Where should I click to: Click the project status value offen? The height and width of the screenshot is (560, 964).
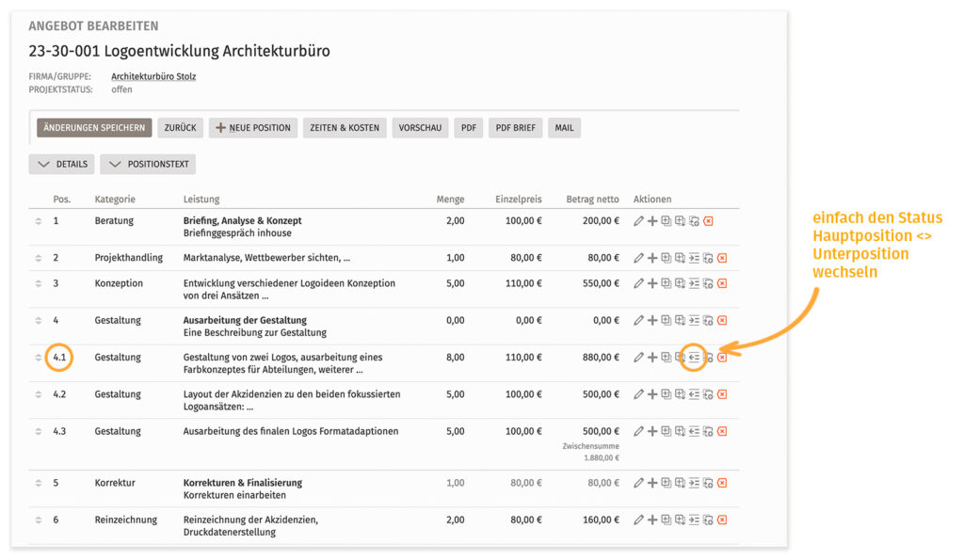(121, 89)
